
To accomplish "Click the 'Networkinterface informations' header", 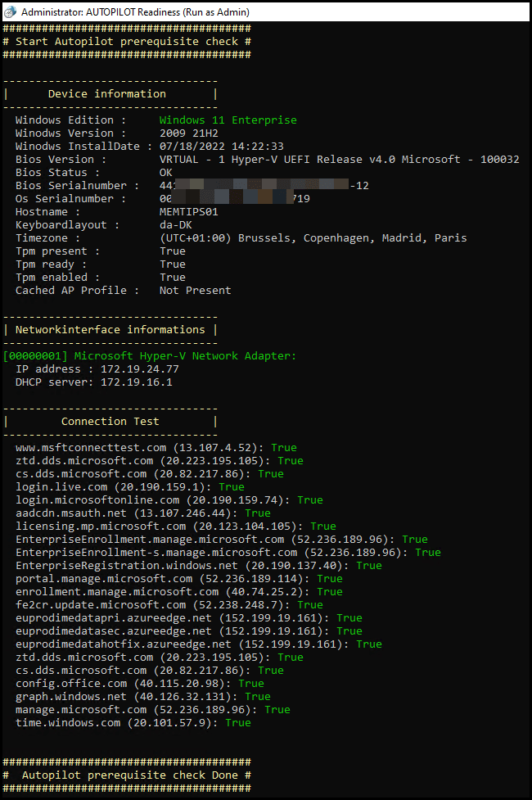I will click(110, 330).
